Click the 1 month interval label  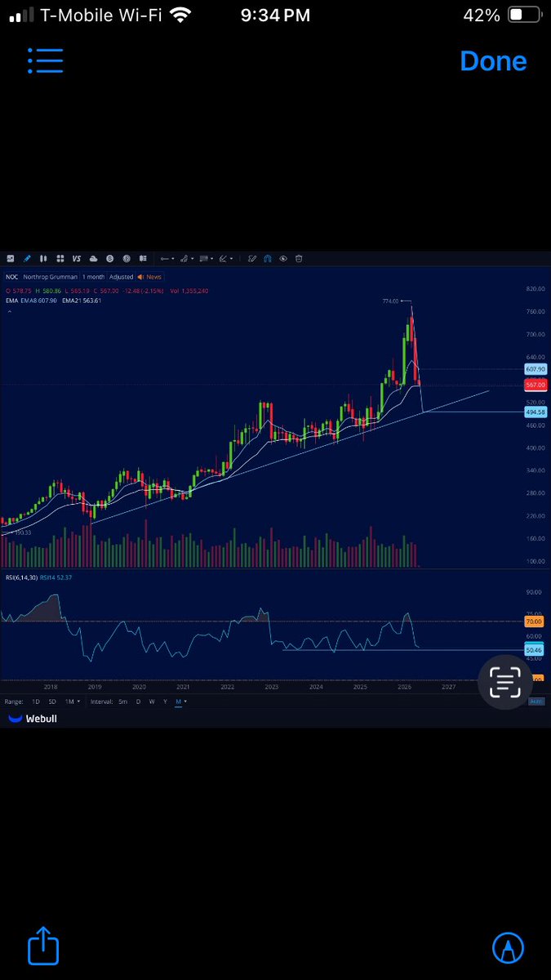(95, 277)
